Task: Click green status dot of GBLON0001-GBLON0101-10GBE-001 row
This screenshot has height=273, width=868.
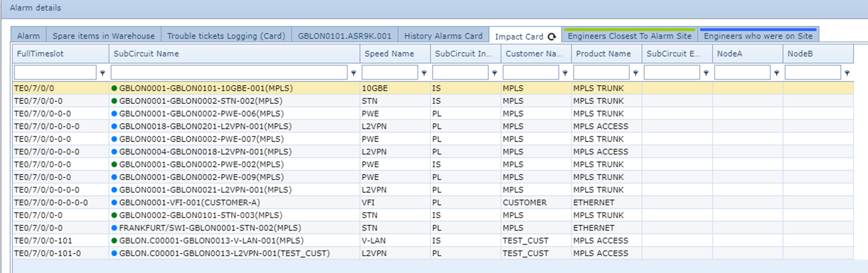Action: tap(115, 88)
